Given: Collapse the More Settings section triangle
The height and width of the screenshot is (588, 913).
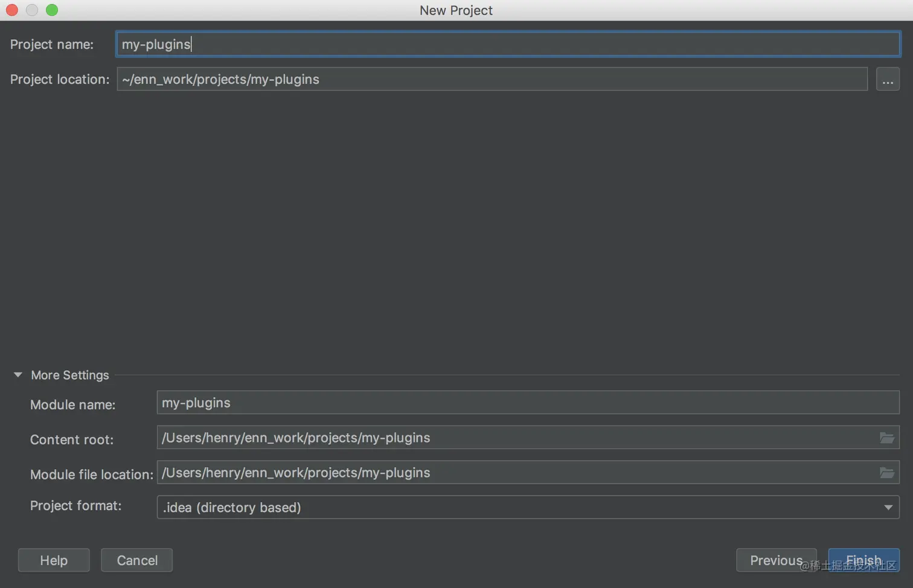Looking at the screenshot, I should click(x=18, y=375).
